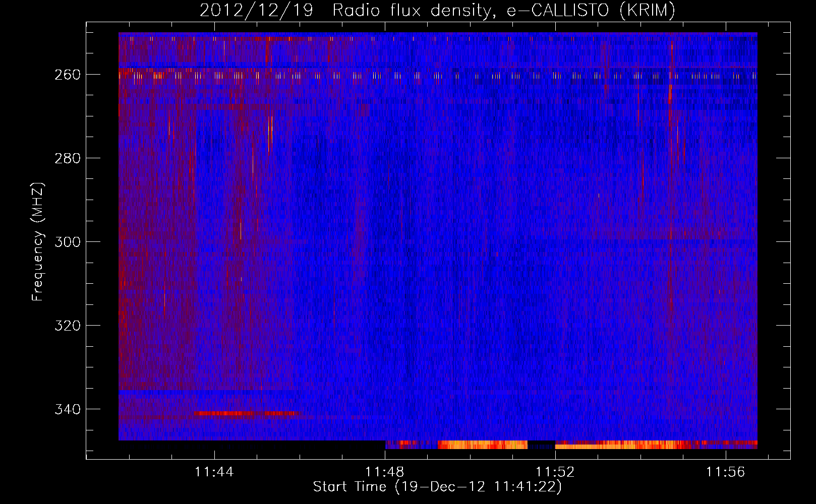Click the bright orange strip below the spectrogram around 11:50

pos(483,445)
